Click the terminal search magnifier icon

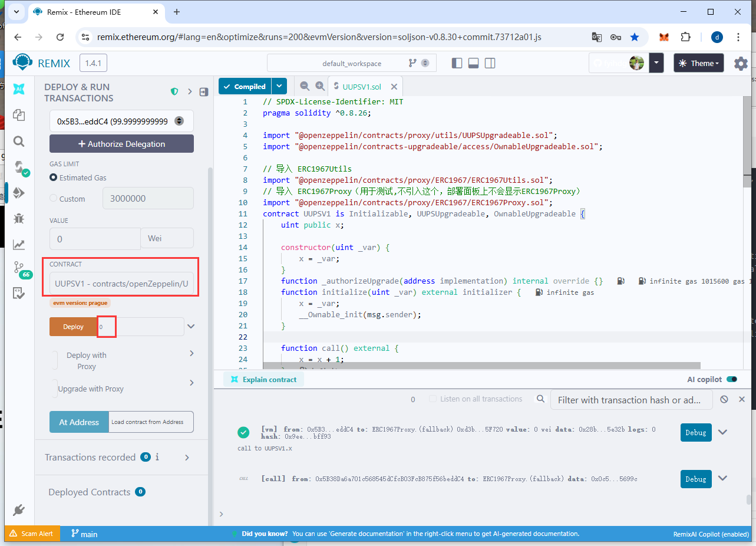point(540,399)
